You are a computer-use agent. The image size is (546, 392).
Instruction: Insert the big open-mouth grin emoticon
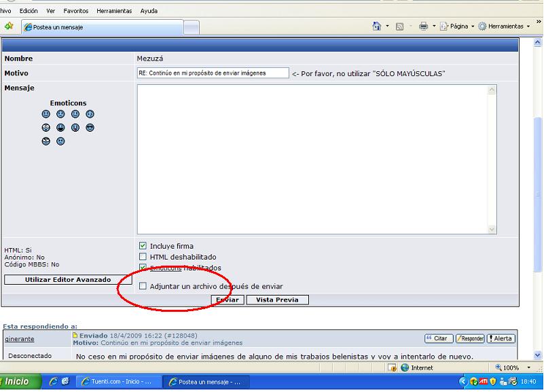[60, 128]
